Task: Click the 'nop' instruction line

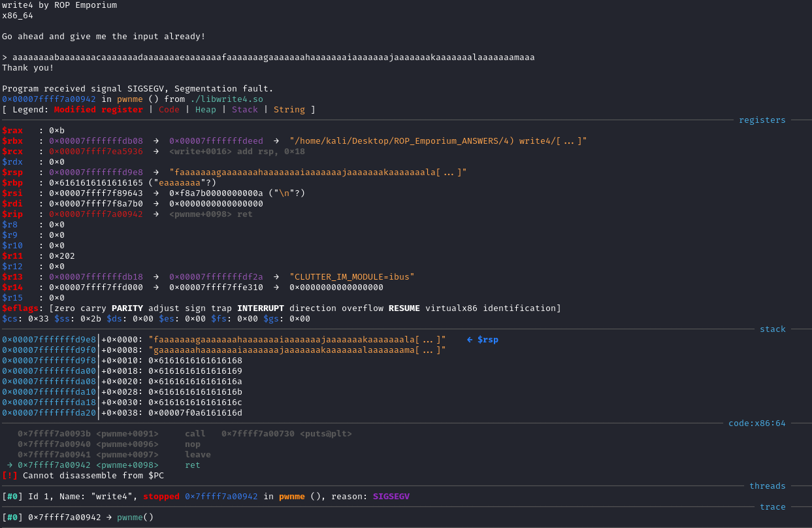Action: tap(193, 444)
